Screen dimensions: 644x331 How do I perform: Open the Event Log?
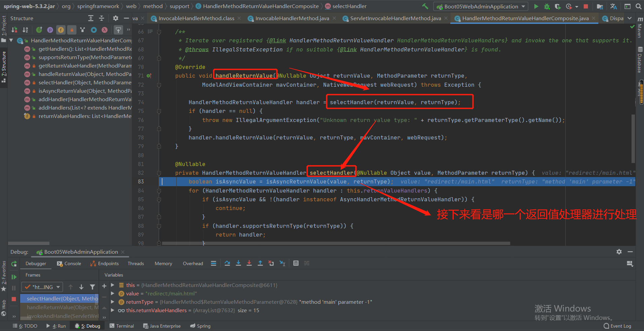tap(617, 326)
